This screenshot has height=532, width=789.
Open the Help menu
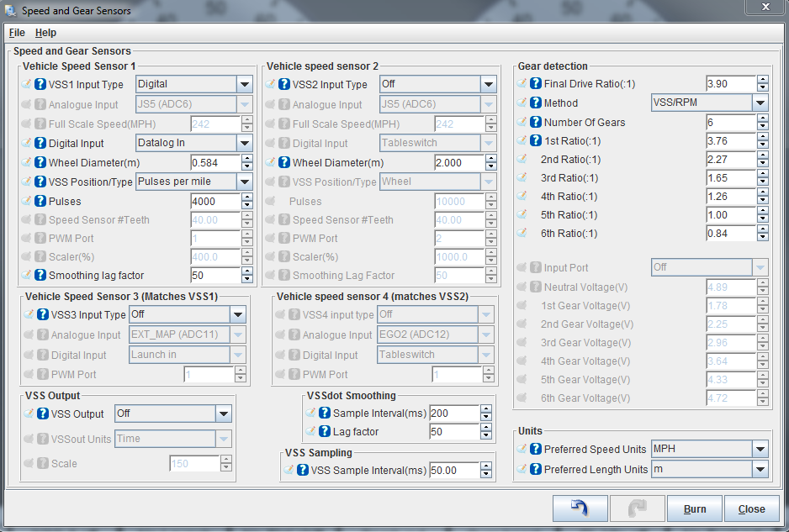[x=45, y=33]
